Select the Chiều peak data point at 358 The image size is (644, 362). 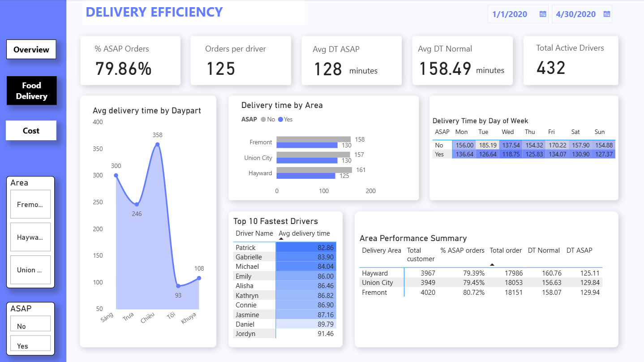[x=157, y=144]
